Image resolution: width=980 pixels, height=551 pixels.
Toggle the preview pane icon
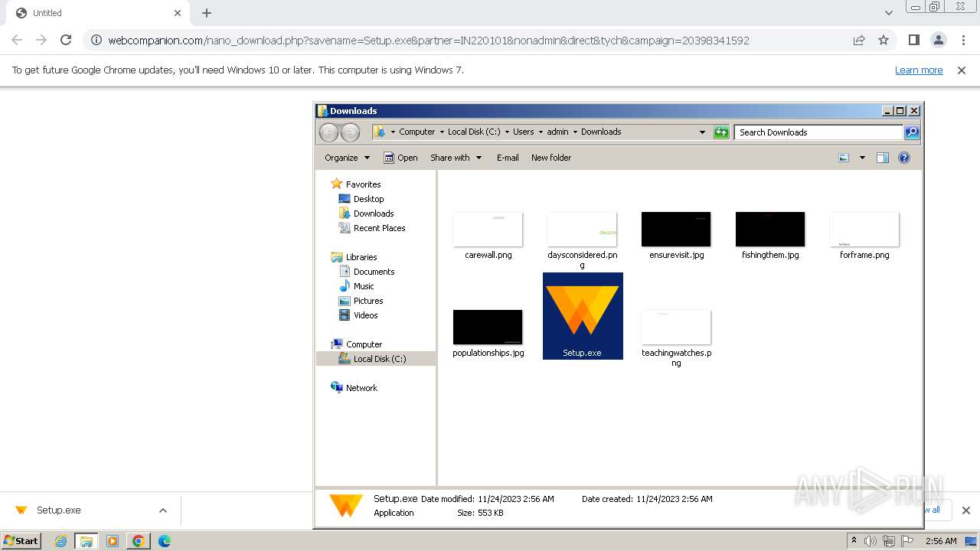882,158
